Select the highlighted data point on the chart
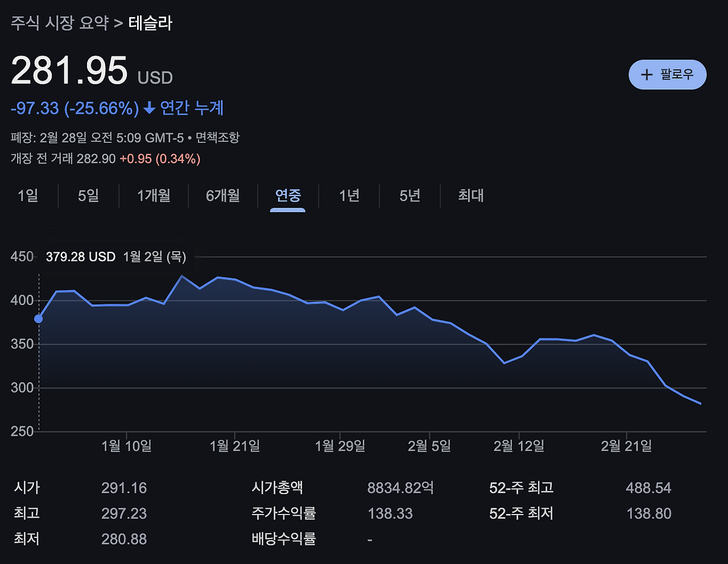The image size is (728, 564). pos(38,319)
